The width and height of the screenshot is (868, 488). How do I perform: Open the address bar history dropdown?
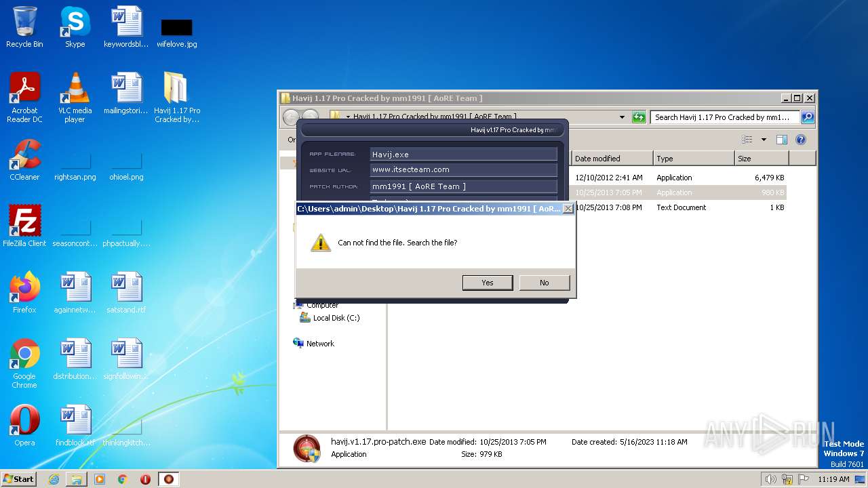tap(622, 117)
